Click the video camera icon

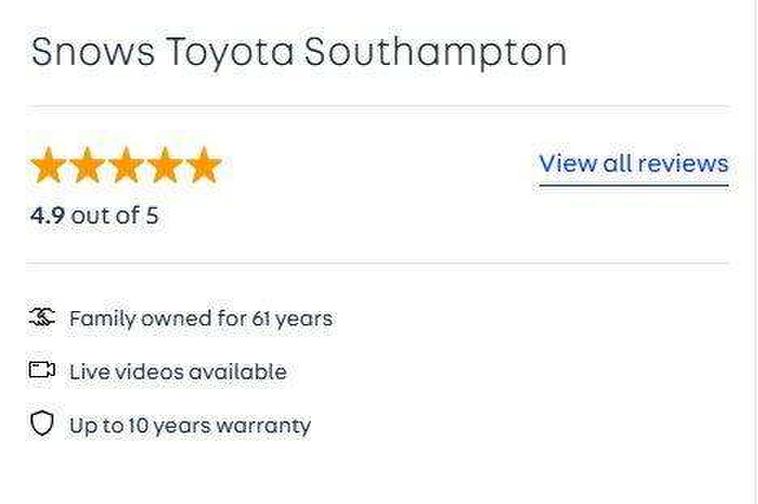[41, 371]
